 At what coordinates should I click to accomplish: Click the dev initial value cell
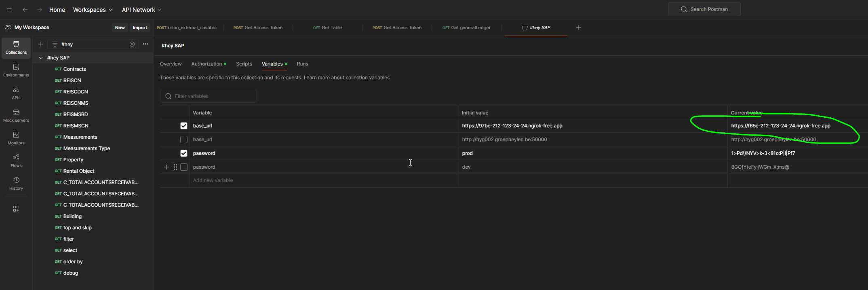593,167
